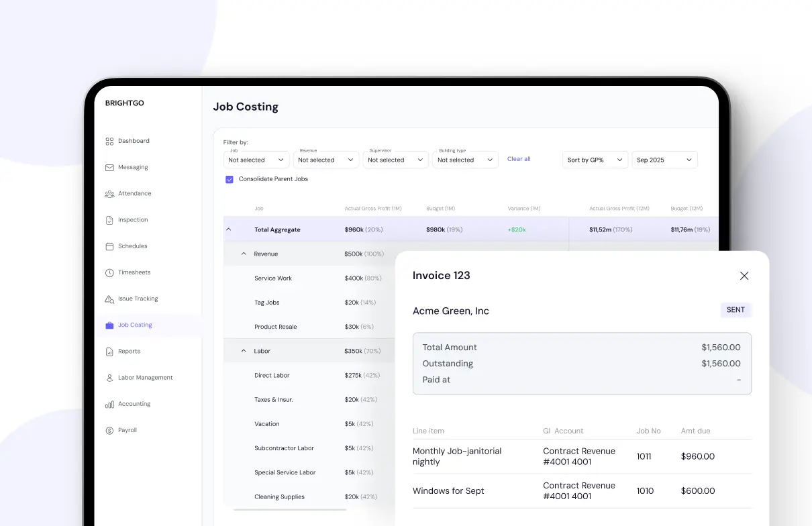812x526 pixels.
Task: Open the Sort by GP% dropdown
Action: pyautogui.click(x=595, y=160)
